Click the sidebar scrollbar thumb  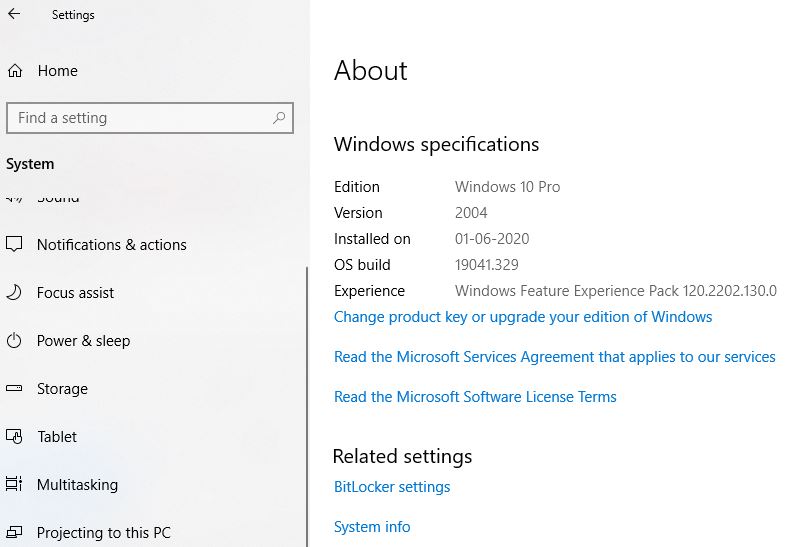[307, 407]
